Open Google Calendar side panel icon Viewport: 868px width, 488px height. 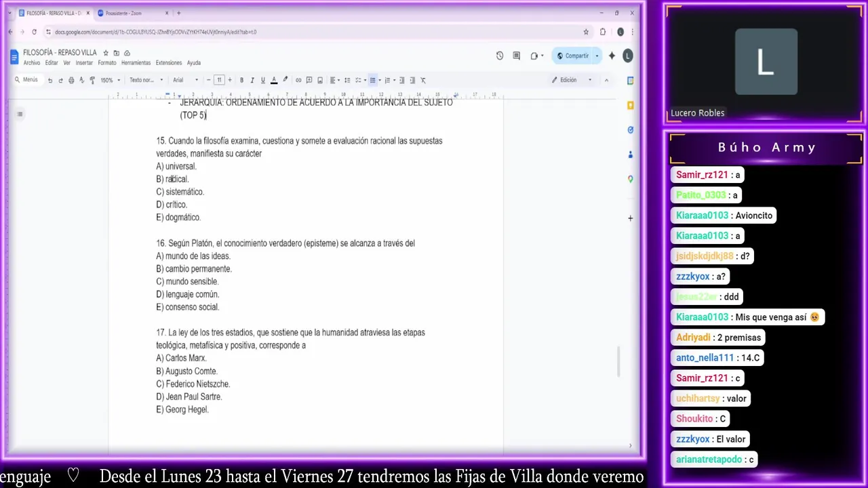coord(630,80)
